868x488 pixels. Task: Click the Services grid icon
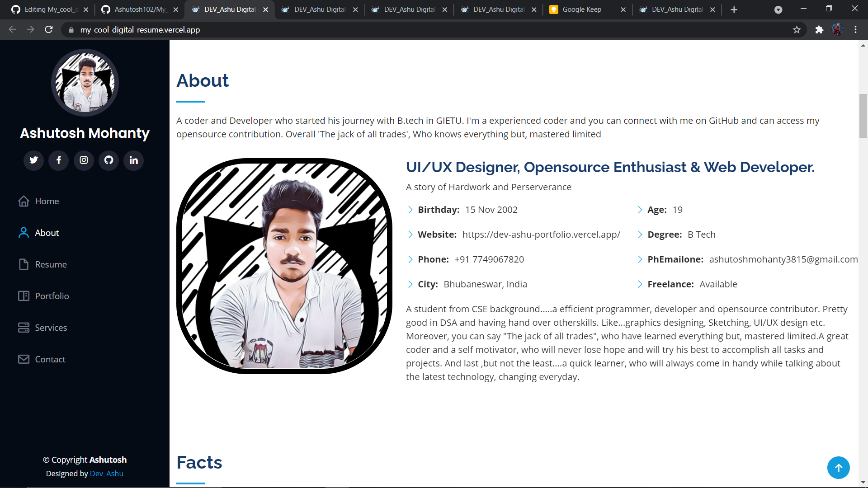click(24, 328)
